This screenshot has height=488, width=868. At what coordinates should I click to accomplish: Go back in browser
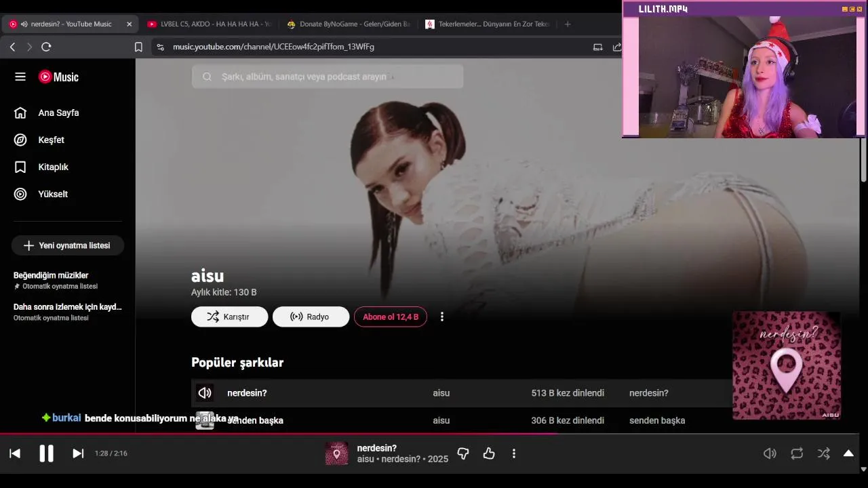click(x=12, y=47)
